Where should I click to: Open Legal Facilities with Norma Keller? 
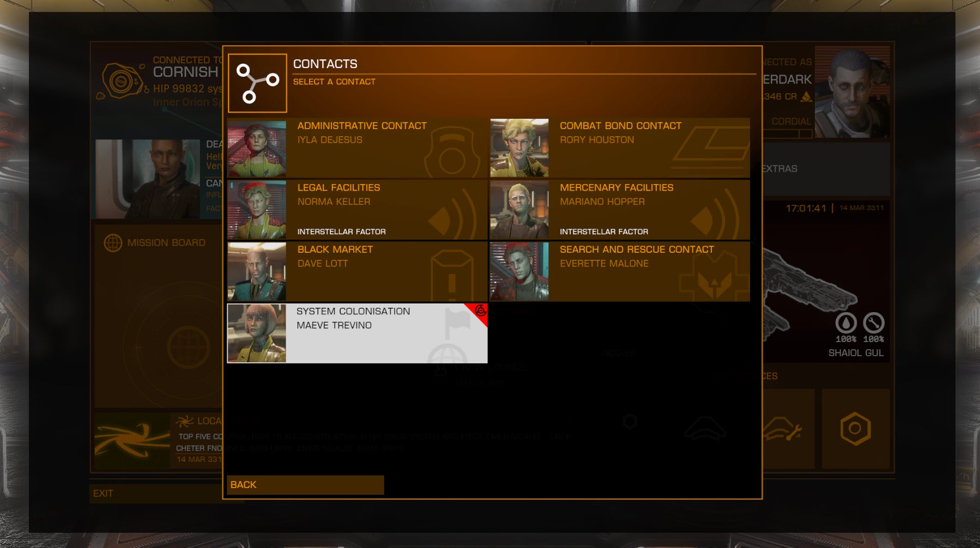(357, 210)
